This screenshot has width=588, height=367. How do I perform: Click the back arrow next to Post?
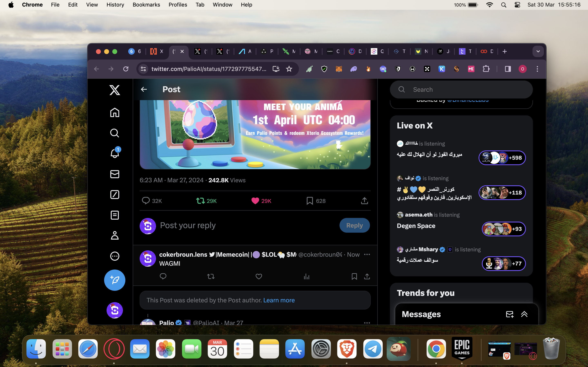click(144, 89)
